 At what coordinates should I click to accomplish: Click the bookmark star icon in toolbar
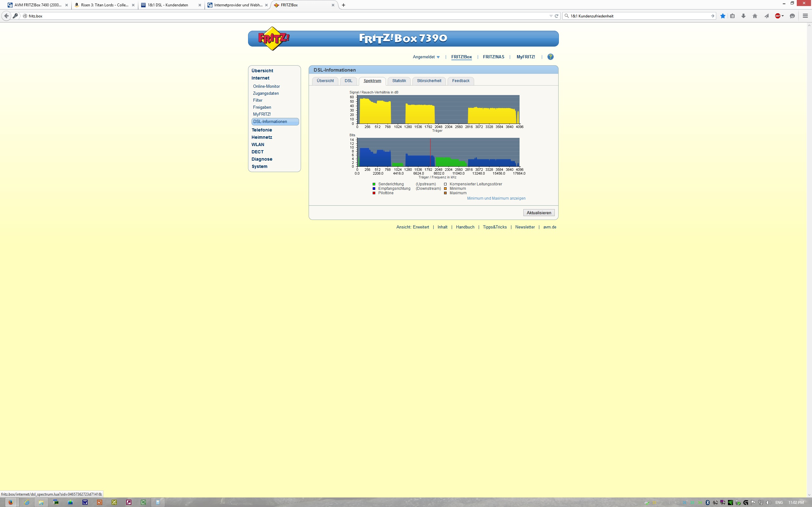(723, 16)
